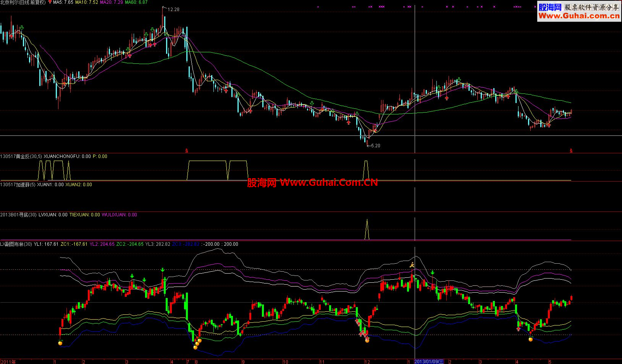Click the month 10 tick on the time axis
The height and width of the screenshot is (364, 622).
286,362
